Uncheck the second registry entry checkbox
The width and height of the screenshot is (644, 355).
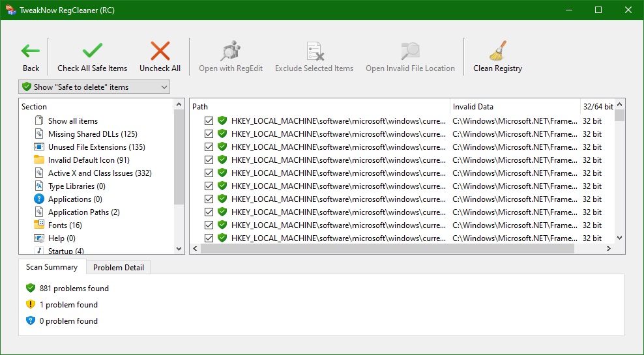coord(209,134)
